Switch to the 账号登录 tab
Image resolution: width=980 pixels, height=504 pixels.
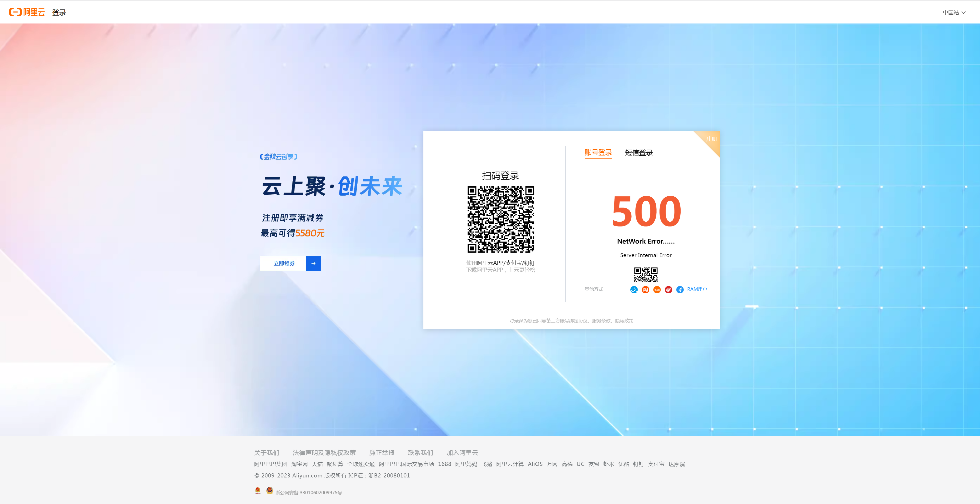click(x=598, y=153)
